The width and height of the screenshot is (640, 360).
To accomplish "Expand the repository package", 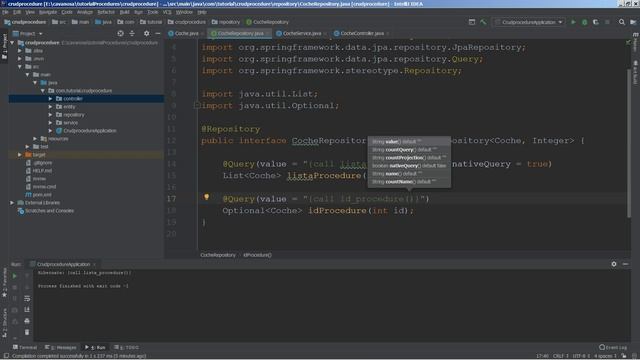I will [50, 115].
